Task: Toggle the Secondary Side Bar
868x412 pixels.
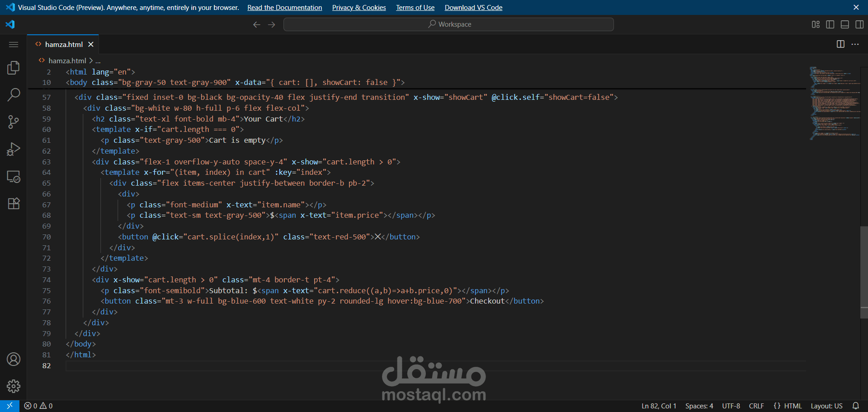Action: point(859,24)
